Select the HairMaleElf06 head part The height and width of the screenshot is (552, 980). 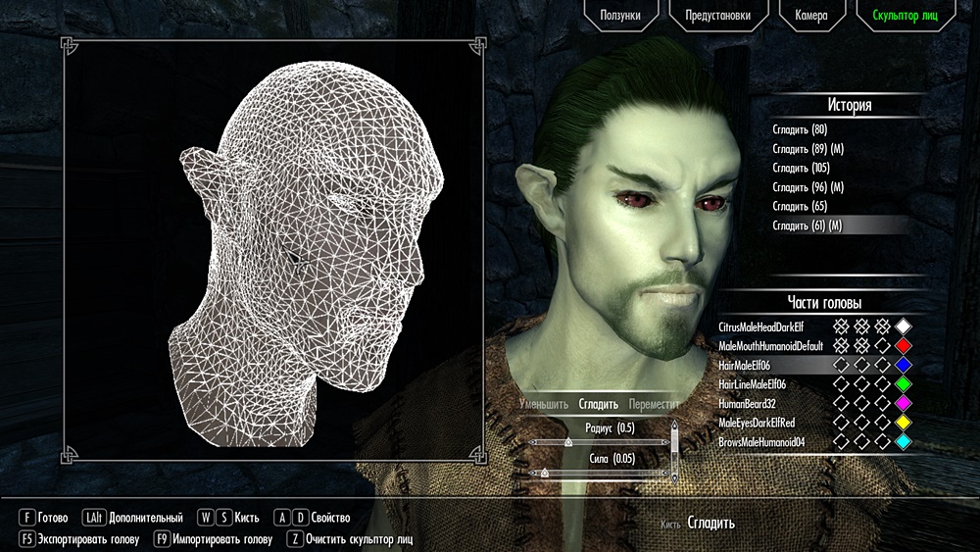745,365
